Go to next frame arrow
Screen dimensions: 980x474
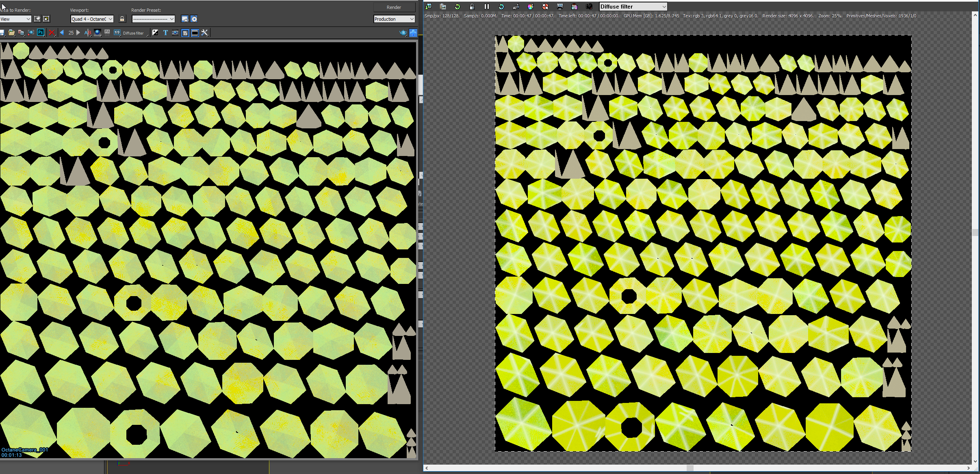(78, 32)
